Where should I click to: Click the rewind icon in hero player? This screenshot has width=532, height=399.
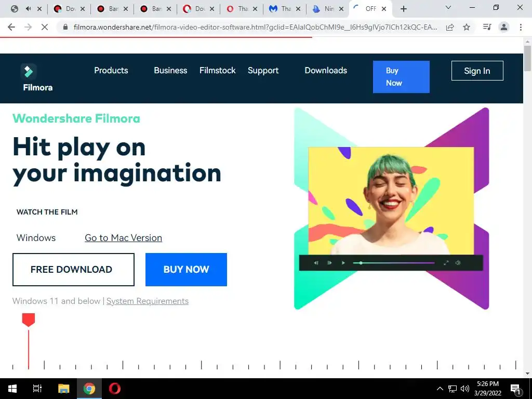pos(316,263)
